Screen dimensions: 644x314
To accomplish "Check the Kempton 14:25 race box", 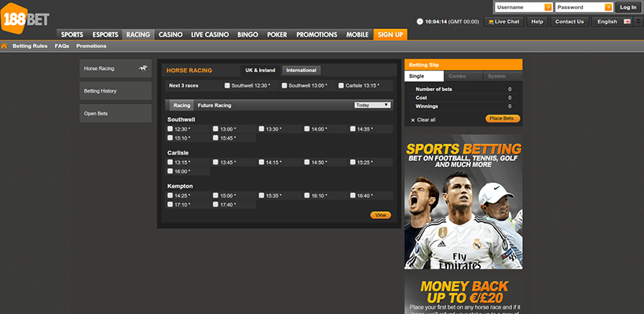I will coord(170,195).
